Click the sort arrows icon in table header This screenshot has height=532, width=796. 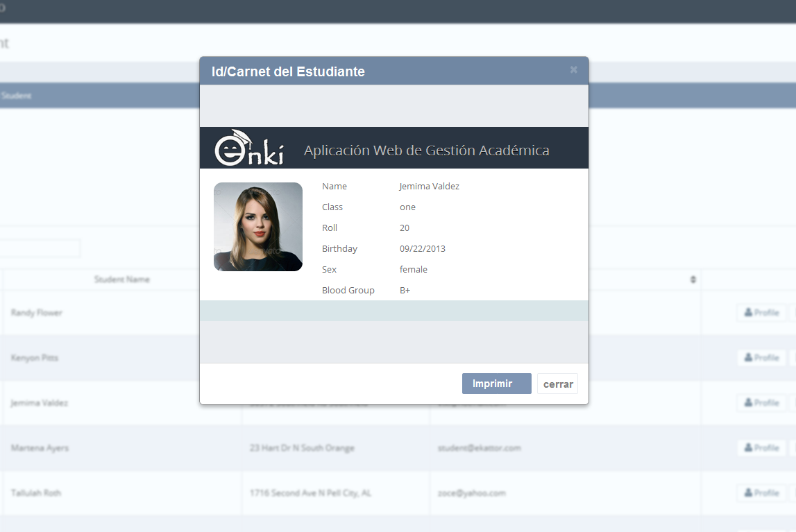(x=693, y=280)
